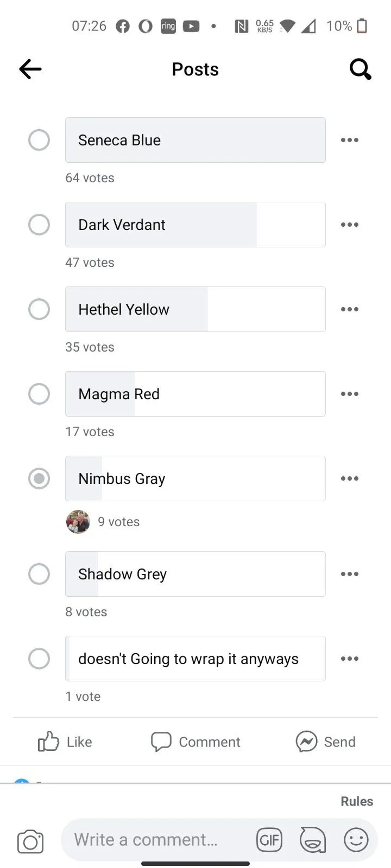Screen dimensions: 391x868
Task: Open the GIF picker
Action: (269, 840)
